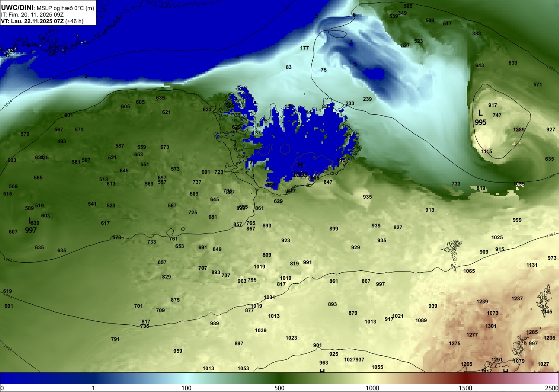The image size is (559, 392).
Task: Select the 1089 value
Action: coord(421,320)
